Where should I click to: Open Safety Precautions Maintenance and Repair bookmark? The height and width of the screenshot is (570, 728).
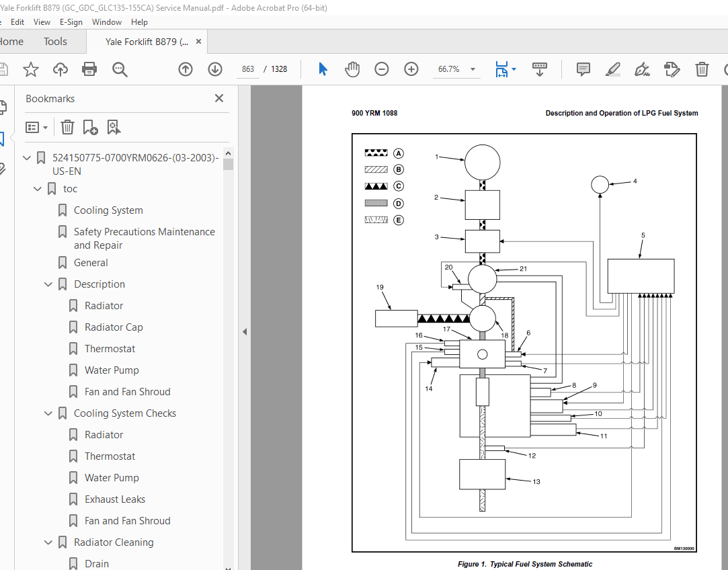coord(145,238)
